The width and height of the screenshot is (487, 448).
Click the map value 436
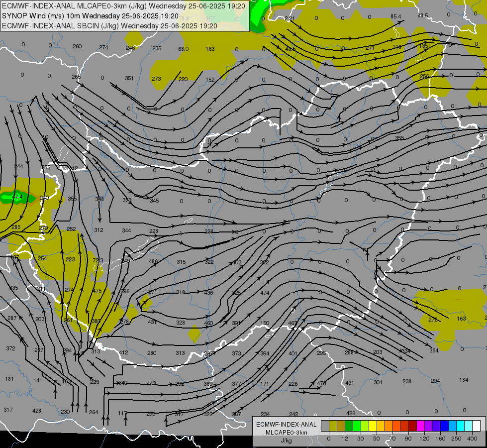click(x=208, y=293)
